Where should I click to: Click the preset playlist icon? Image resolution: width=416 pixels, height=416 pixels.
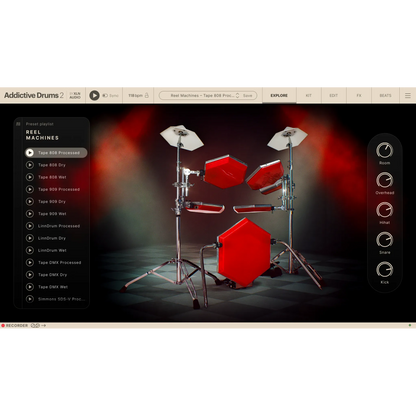coord(18,124)
